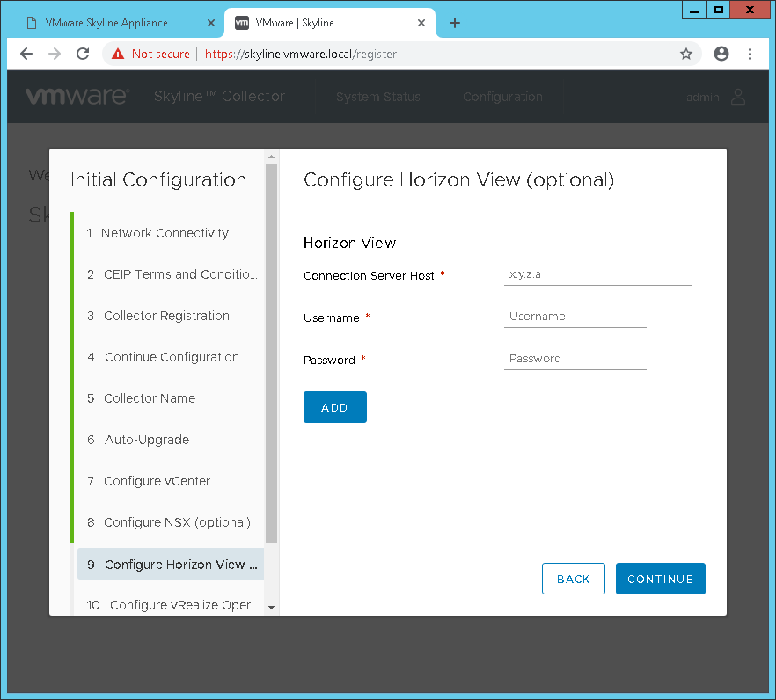Go to step 6 Auto-Upgrade

coord(169,440)
